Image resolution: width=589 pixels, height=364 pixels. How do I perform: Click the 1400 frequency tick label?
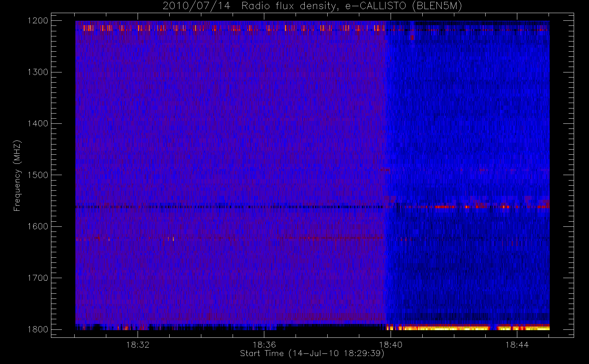point(38,123)
